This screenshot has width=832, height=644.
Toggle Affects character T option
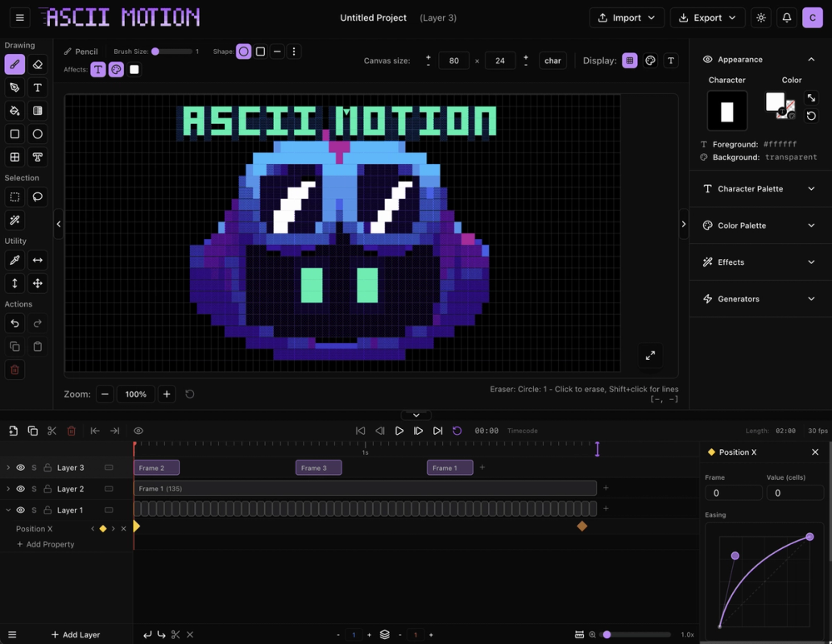[x=97, y=69]
